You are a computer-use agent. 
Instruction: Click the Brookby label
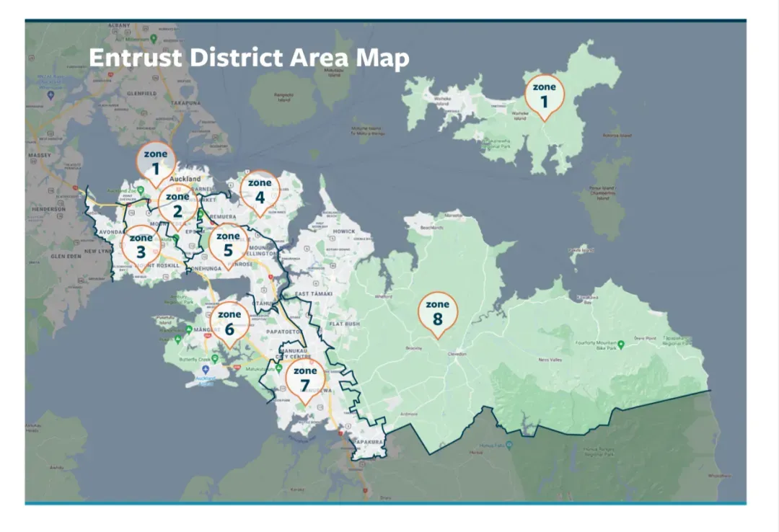[x=413, y=349]
